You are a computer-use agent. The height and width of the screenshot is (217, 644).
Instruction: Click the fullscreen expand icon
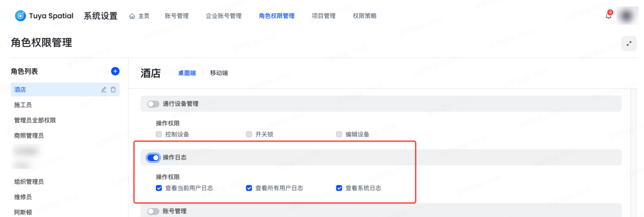coord(629,43)
